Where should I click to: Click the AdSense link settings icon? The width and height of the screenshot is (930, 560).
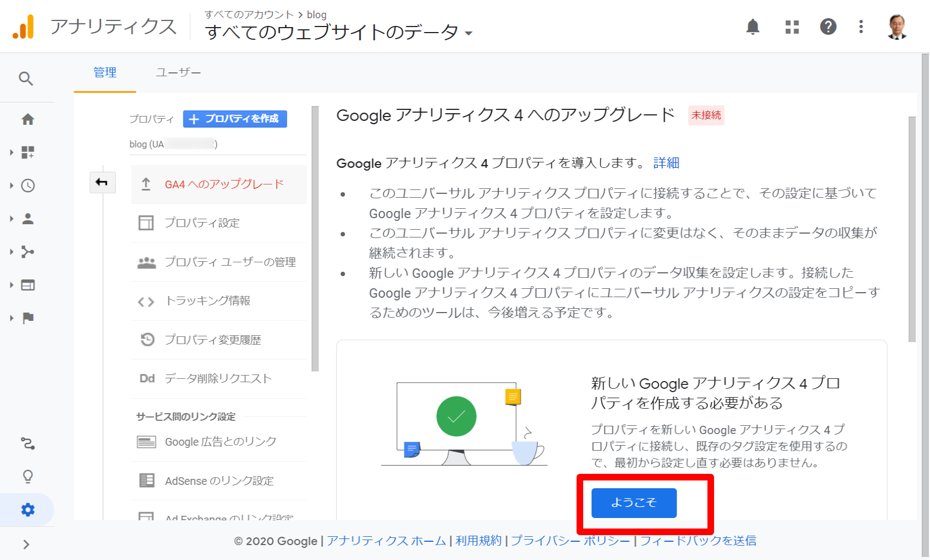tap(147, 480)
